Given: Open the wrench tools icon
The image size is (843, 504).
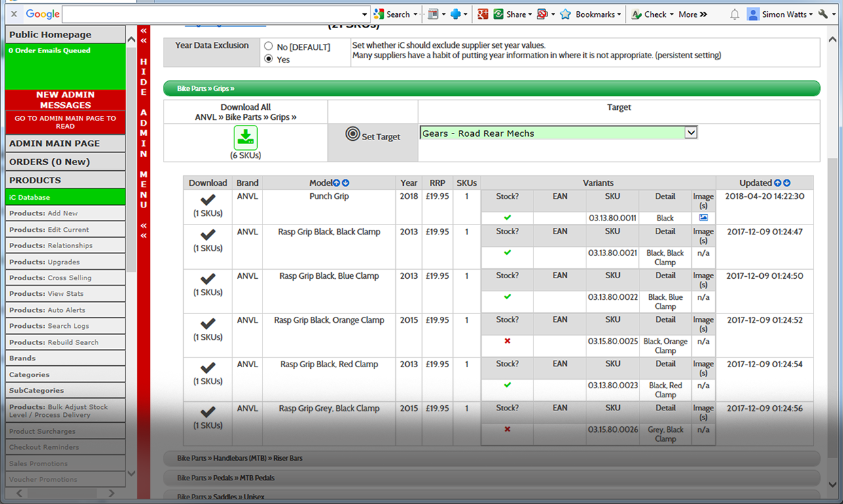Looking at the screenshot, I should click(x=823, y=14).
